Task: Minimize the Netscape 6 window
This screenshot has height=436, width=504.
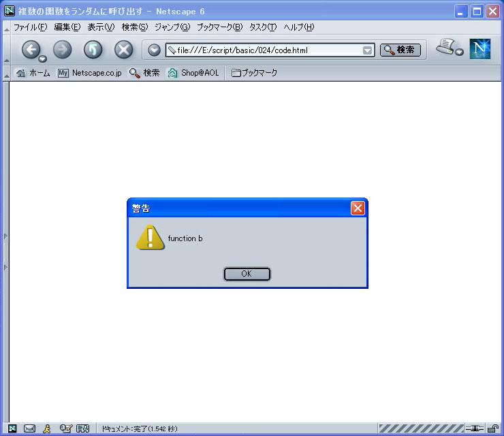Action: 461,12
